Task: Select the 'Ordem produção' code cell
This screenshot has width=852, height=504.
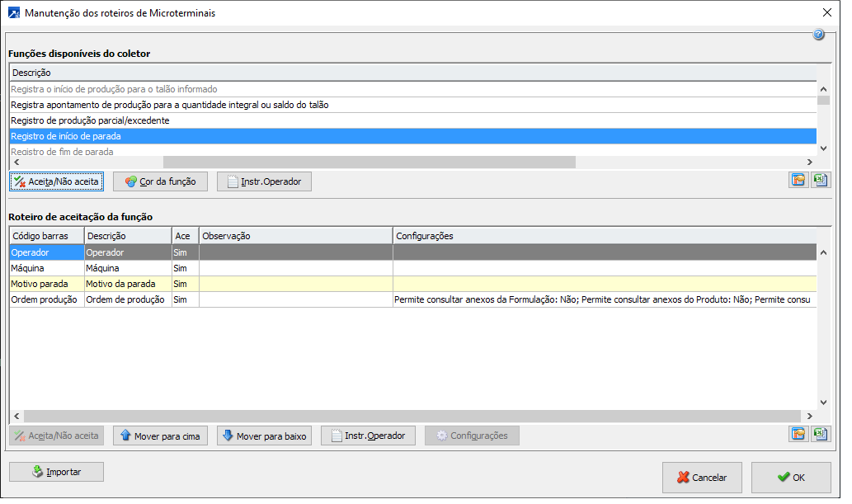Action: pos(47,299)
